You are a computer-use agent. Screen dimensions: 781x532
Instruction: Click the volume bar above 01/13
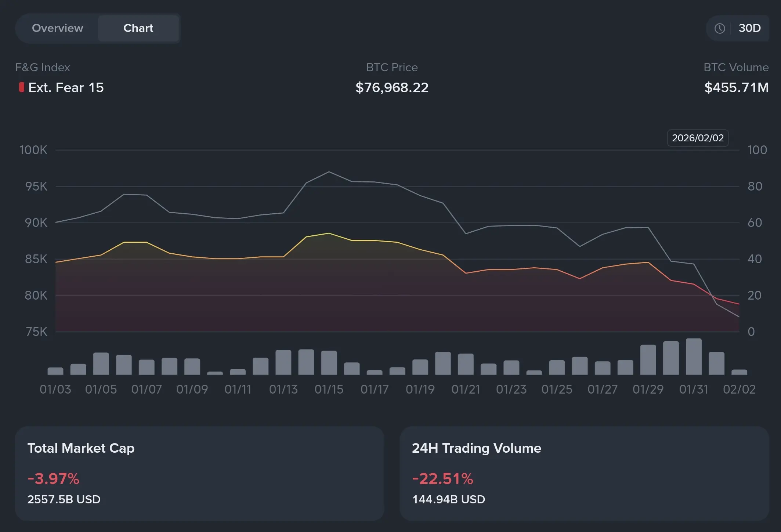coord(283,362)
